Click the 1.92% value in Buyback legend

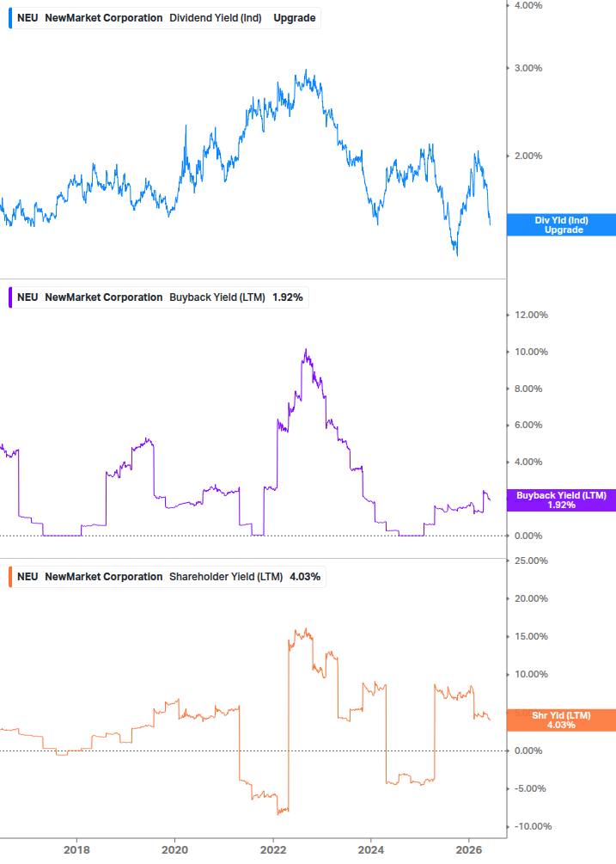[287, 297]
